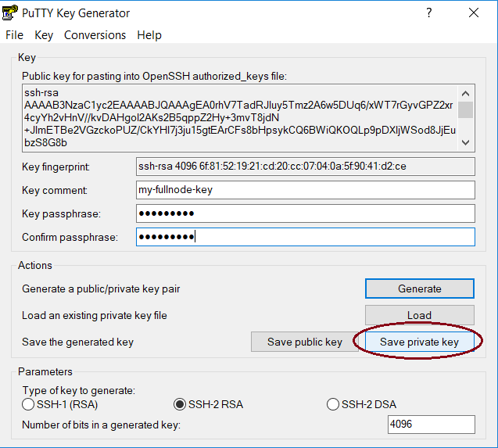Click the 'Confirm passphrase:' label

click(70, 238)
